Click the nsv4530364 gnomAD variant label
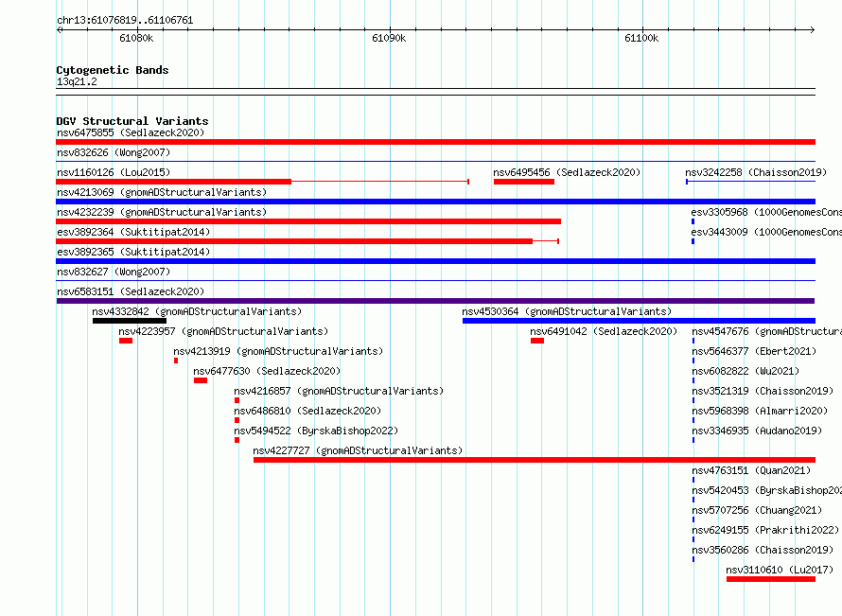 coord(567,311)
